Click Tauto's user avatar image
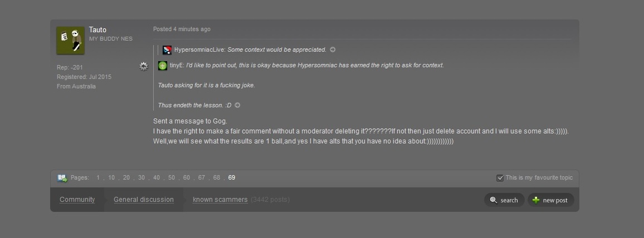 point(70,41)
